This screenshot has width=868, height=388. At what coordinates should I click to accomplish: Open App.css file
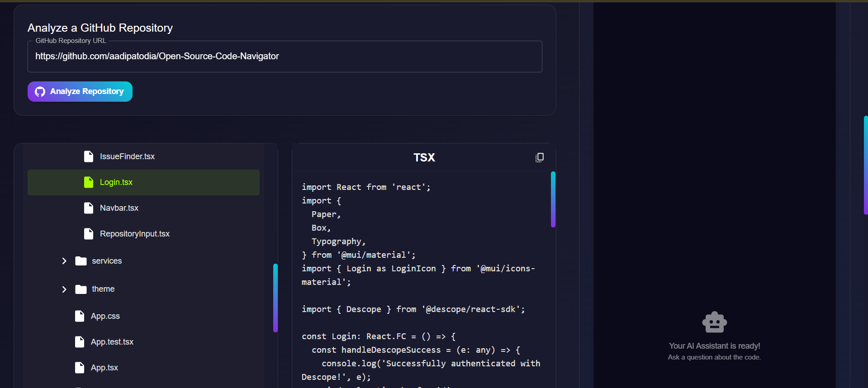click(x=143, y=316)
